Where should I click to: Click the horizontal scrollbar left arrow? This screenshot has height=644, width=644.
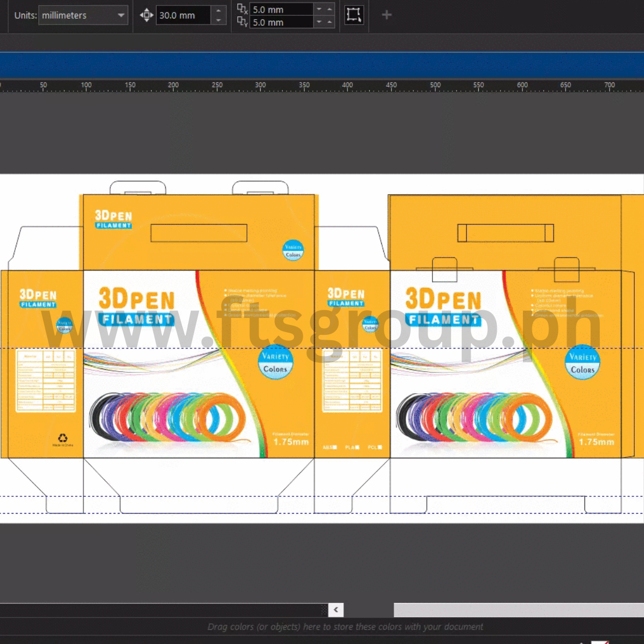[336, 610]
